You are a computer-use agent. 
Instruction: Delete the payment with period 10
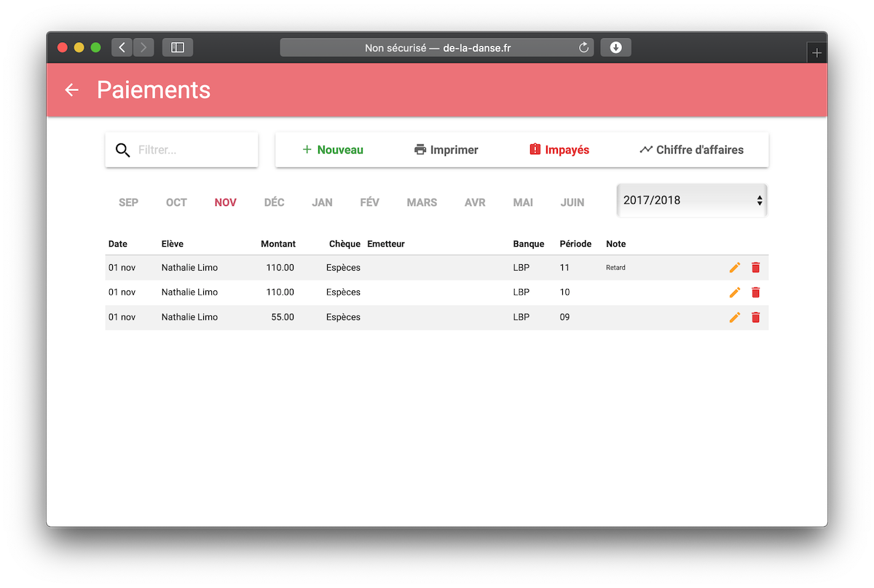click(755, 293)
